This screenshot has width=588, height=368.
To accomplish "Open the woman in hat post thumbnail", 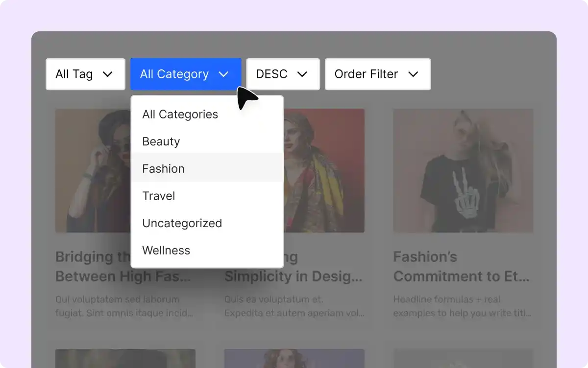I will [92, 170].
